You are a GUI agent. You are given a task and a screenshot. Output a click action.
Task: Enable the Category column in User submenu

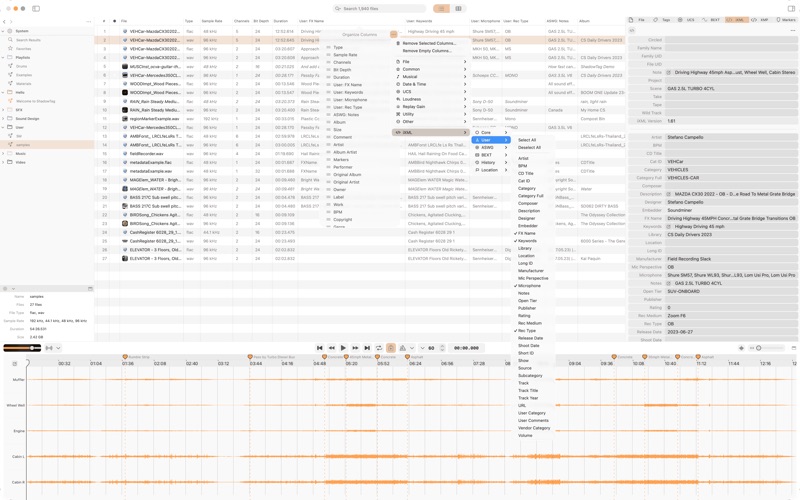531,188
